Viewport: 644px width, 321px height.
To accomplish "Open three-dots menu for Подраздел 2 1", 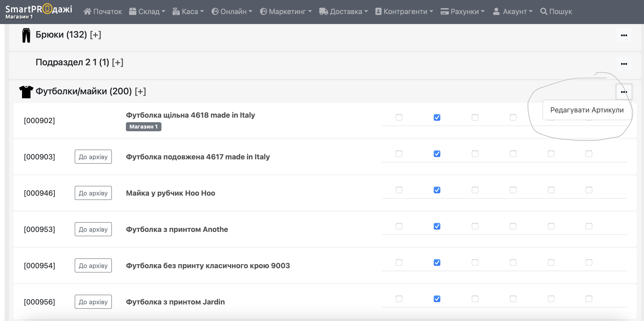I will click(x=624, y=64).
